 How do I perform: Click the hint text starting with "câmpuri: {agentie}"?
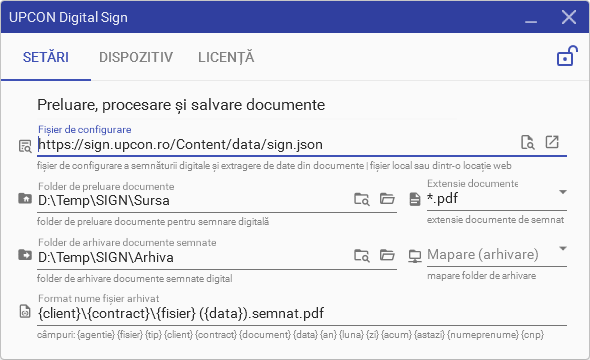(290, 335)
